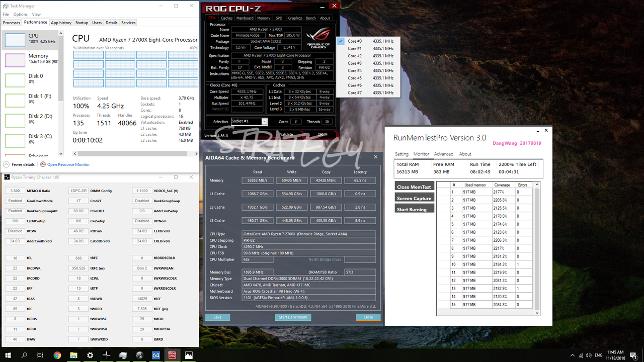The width and height of the screenshot is (644, 362).
Task: Click Task Manager title bar icon
Action: coord(6,6)
